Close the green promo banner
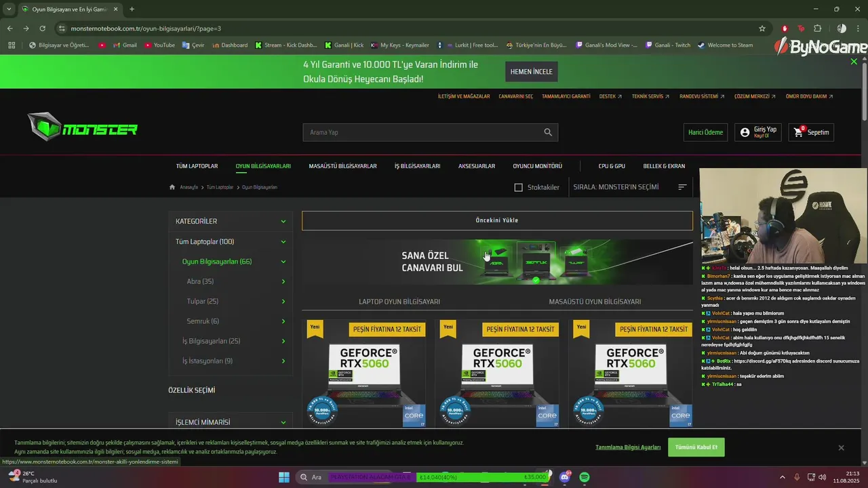Image resolution: width=868 pixels, height=488 pixels. 854,62
